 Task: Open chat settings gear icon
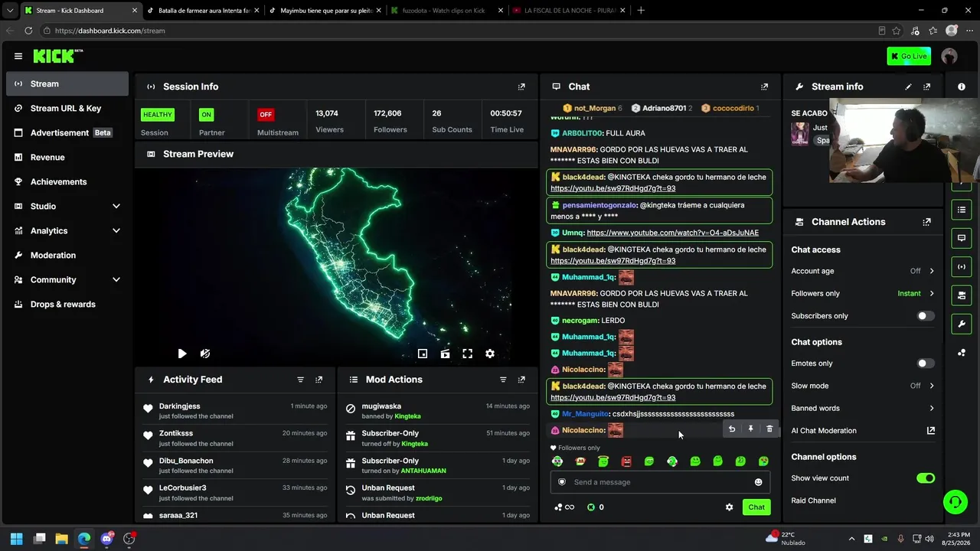click(x=729, y=507)
